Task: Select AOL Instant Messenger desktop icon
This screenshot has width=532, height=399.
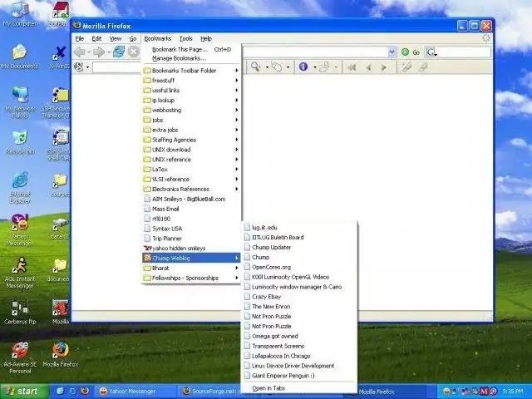Action: tap(20, 273)
